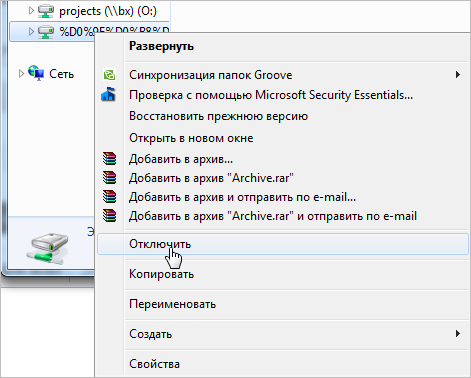Select Отключить to disconnect the drive
Viewport: 471px width, 378px height.
pos(283,244)
